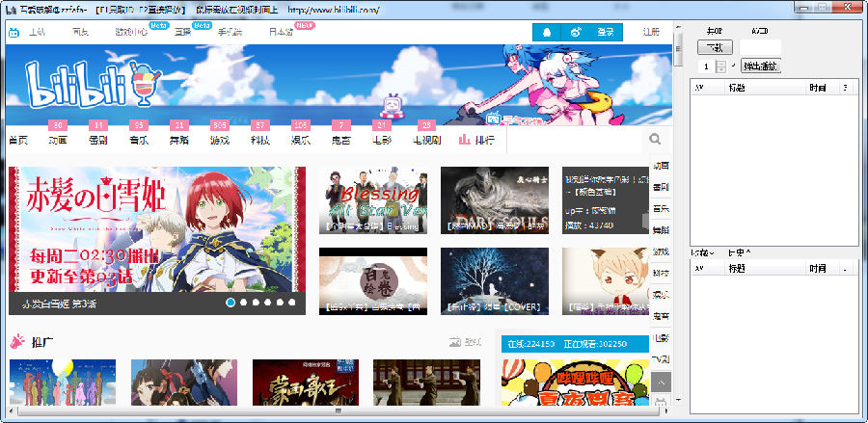This screenshot has height=423, width=868.
Task: Click the 登录 login button
Action: (606, 32)
